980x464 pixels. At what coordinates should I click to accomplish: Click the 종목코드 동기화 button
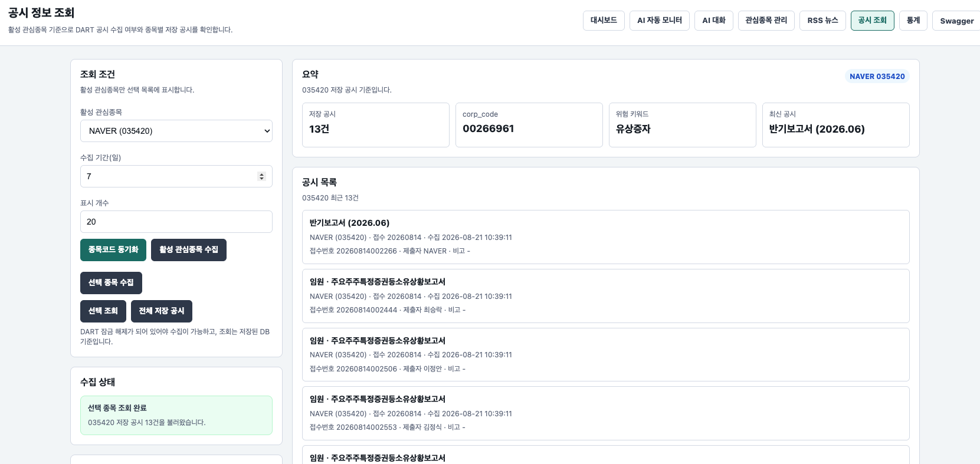click(113, 250)
